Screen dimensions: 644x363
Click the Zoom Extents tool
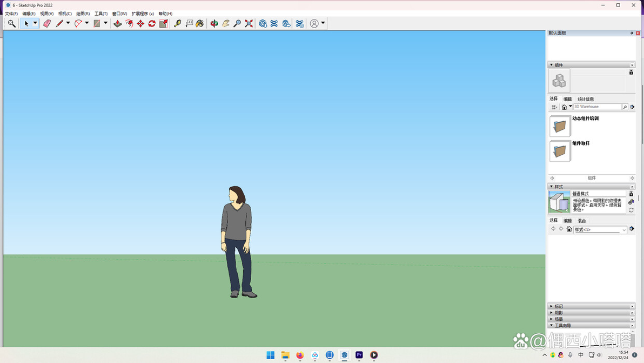pos(249,23)
